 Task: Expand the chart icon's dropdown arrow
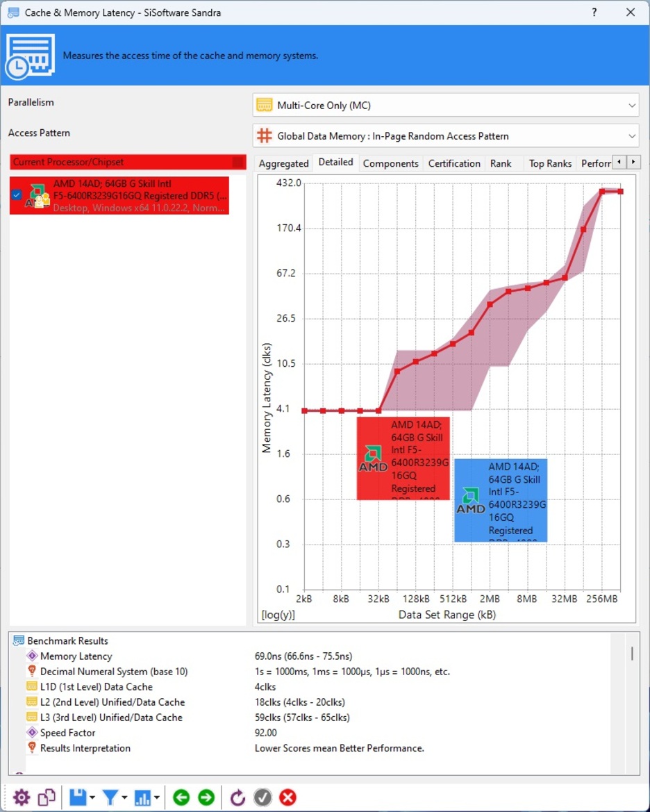(x=156, y=797)
